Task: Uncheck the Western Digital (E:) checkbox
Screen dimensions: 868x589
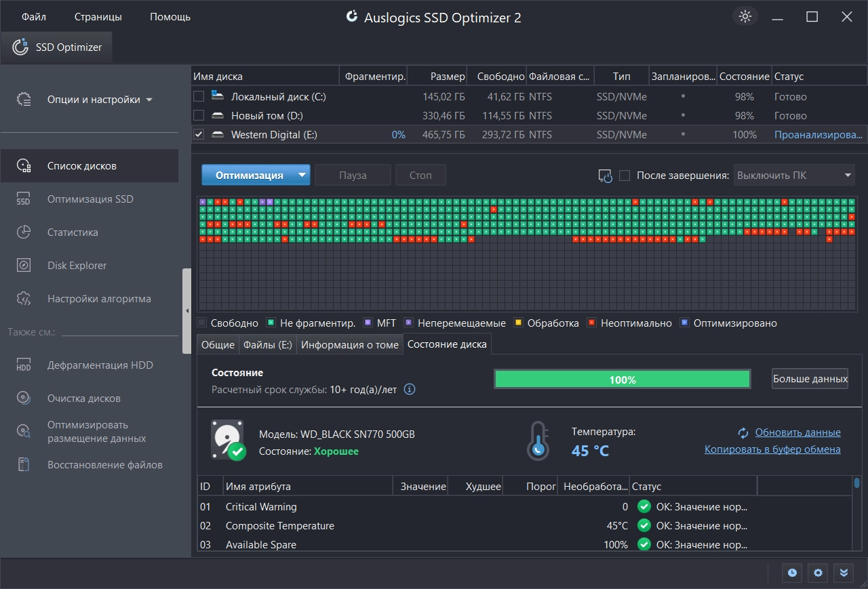Action: (x=199, y=135)
